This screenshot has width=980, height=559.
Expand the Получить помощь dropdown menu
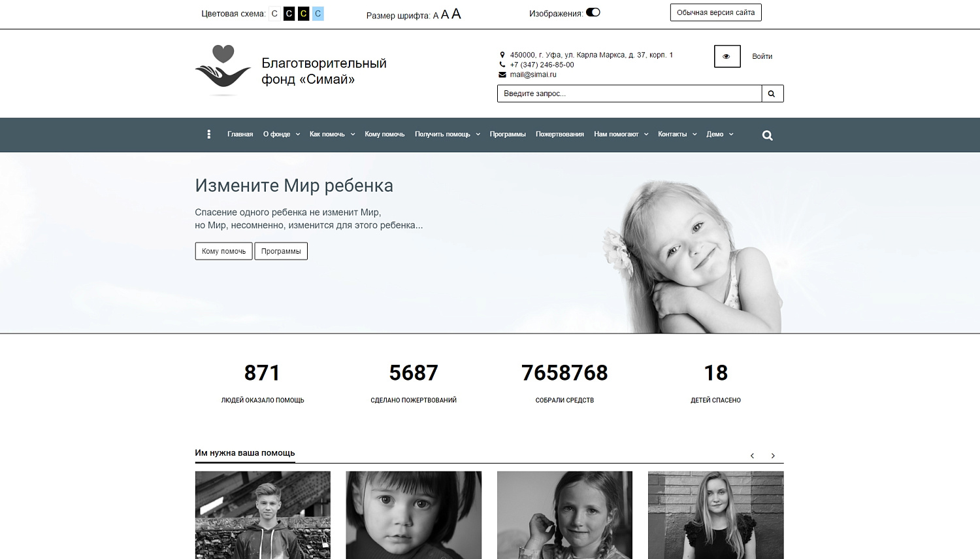click(448, 134)
